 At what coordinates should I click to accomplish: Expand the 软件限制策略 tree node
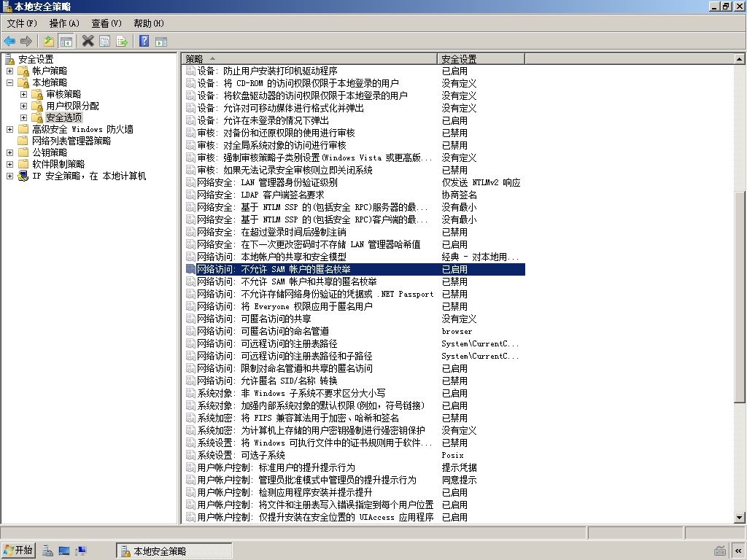pos(9,164)
